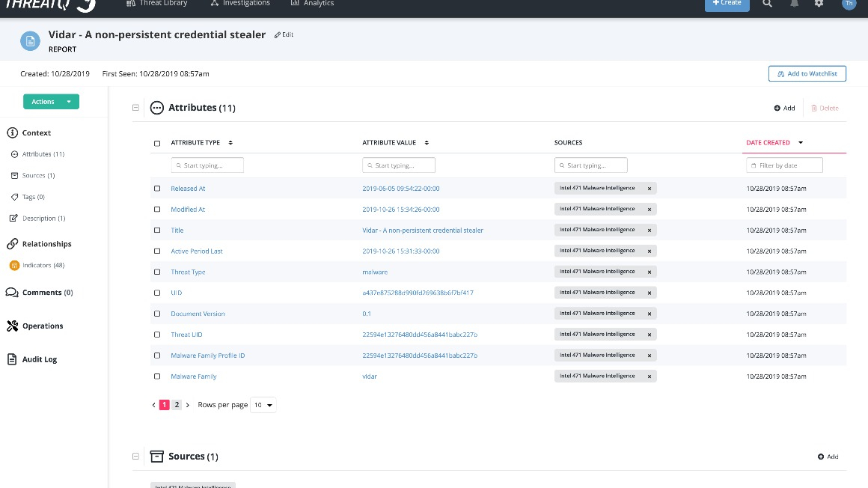The height and width of the screenshot is (488, 868).
Task: Toggle the select-all attributes checkbox
Action: point(157,143)
